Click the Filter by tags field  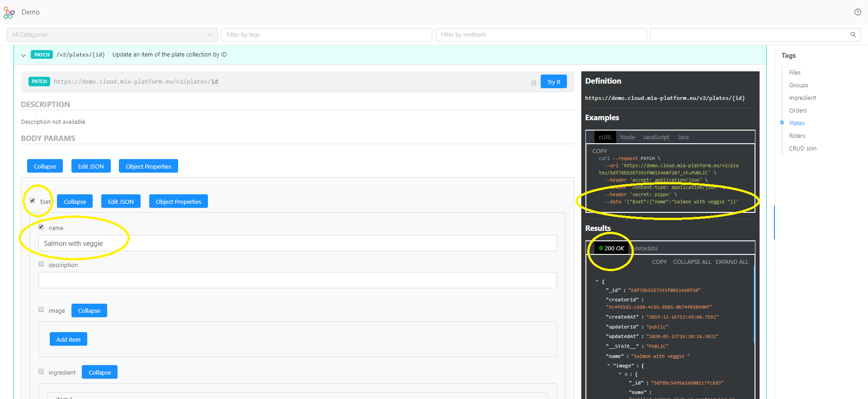326,35
